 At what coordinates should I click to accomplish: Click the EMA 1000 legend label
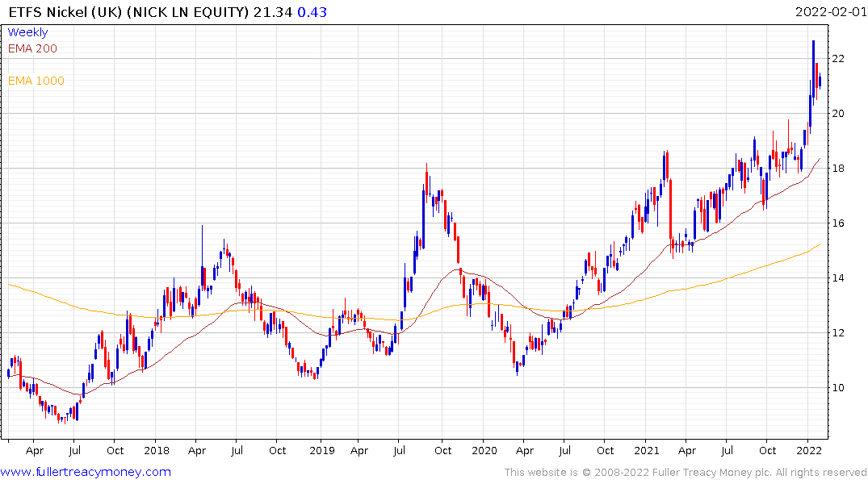click(36, 81)
